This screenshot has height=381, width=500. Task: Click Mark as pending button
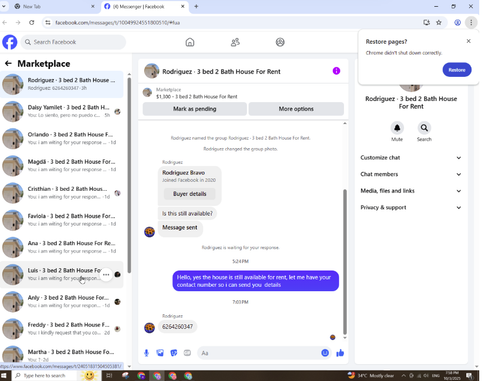(195, 109)
